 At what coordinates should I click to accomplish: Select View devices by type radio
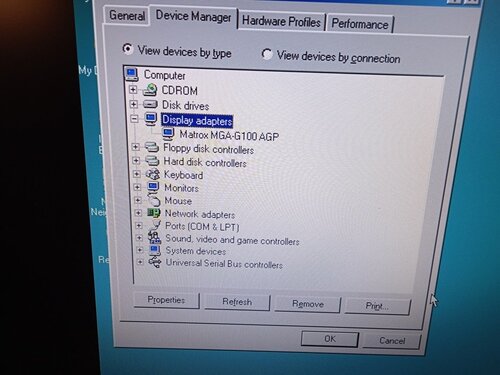(x=127, y=49)
